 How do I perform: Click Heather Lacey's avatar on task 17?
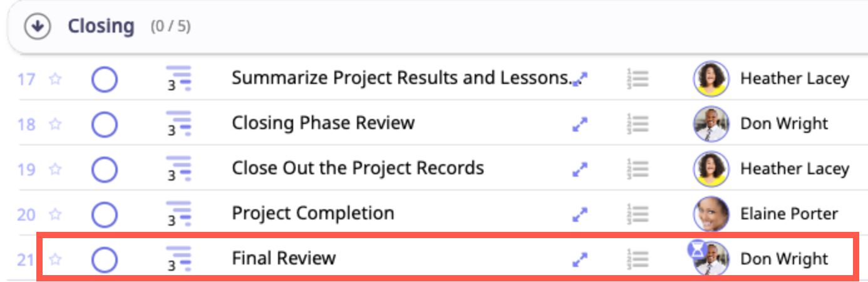pyautogui.click(x=711, y=79)
